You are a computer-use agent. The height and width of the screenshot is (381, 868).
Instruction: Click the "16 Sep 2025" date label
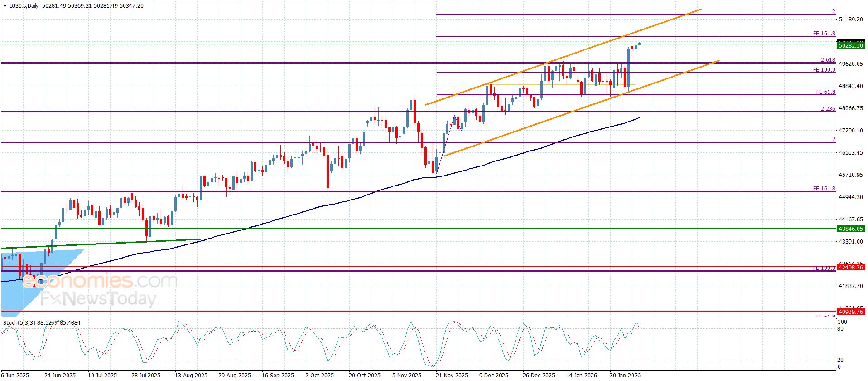click(x=278, y=376)
